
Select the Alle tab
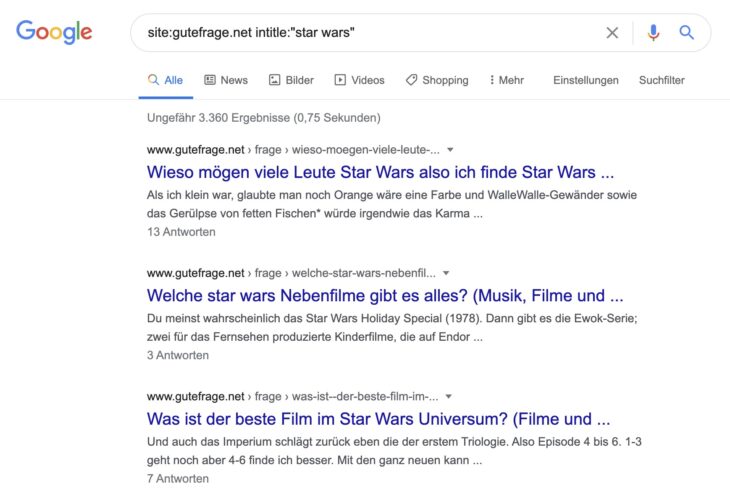tap(165, 80)
